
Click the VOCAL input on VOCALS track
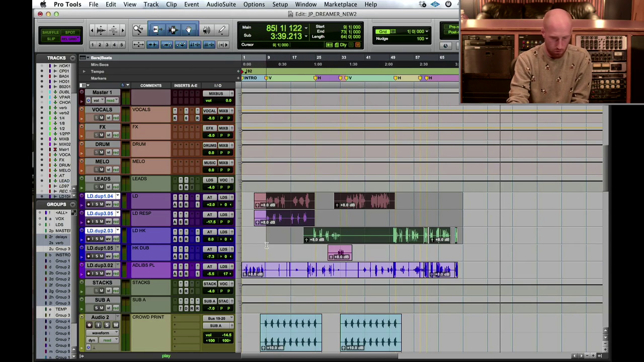tap(210, 111)
